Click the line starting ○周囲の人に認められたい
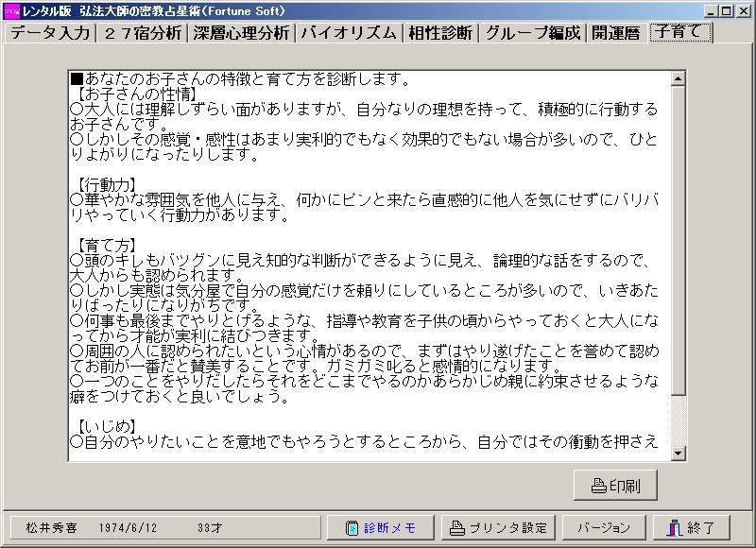This screenshot has height=548, width=756. 364,351
